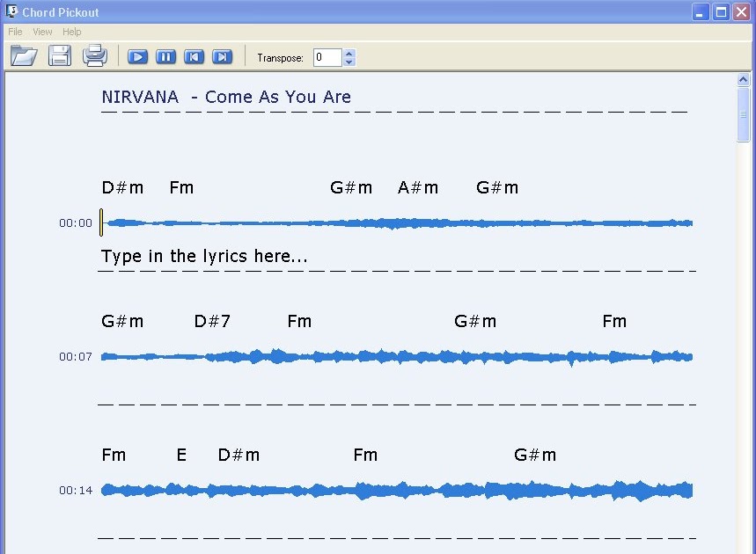Click the 00:14 timestamp label
This screenshot has height=554, width=756.
76,491
